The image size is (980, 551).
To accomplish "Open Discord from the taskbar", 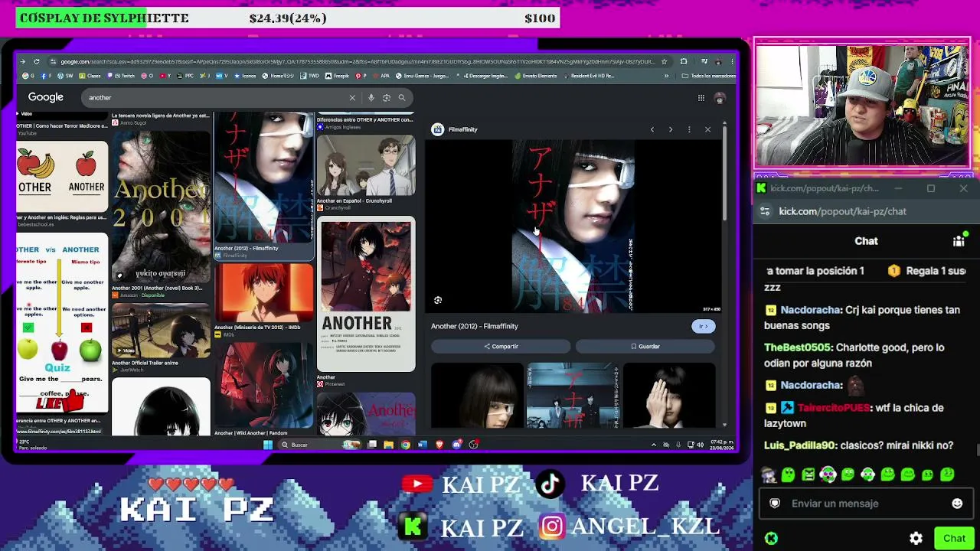I will (457, 445).
